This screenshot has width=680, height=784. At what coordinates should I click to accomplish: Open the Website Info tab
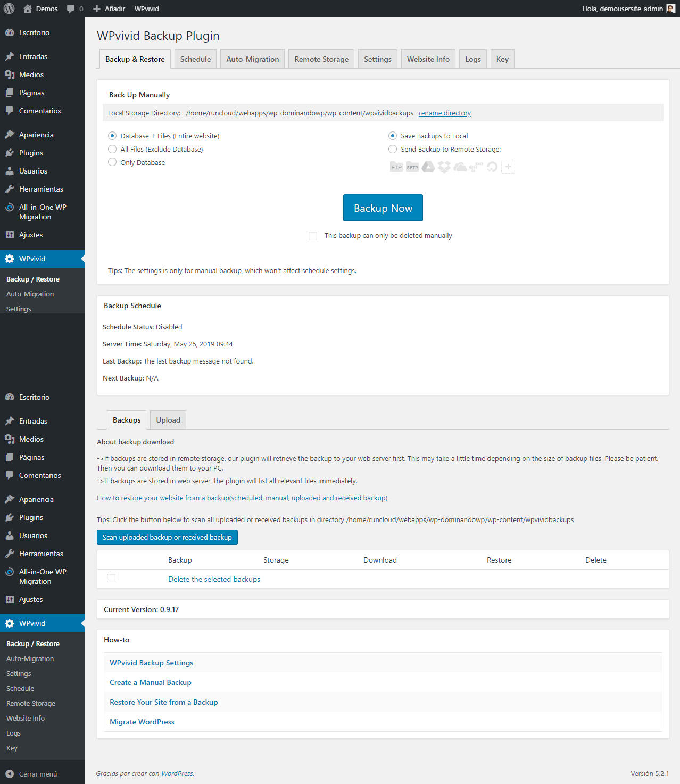[428, 59]
